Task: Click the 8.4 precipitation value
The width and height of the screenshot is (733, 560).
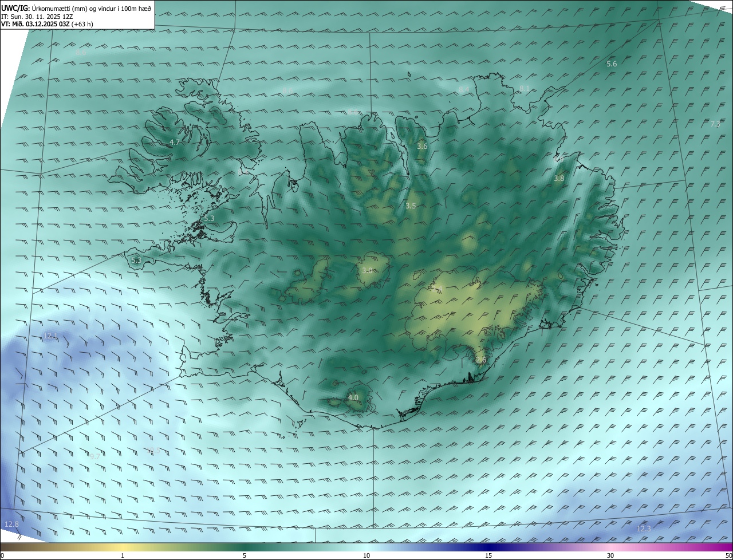Action: pos(464,90)
